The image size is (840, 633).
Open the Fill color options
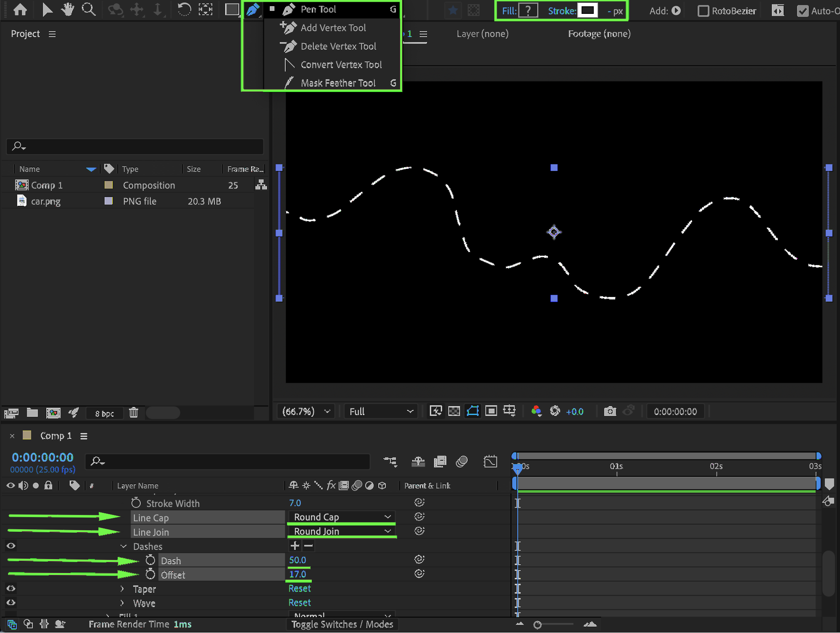tap(528, 11)
